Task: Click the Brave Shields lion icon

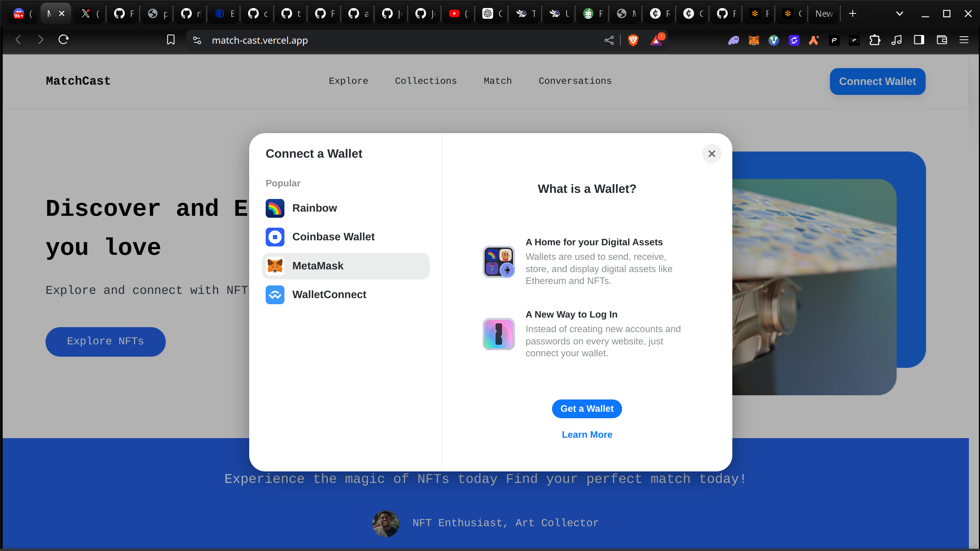Action: 633,40
